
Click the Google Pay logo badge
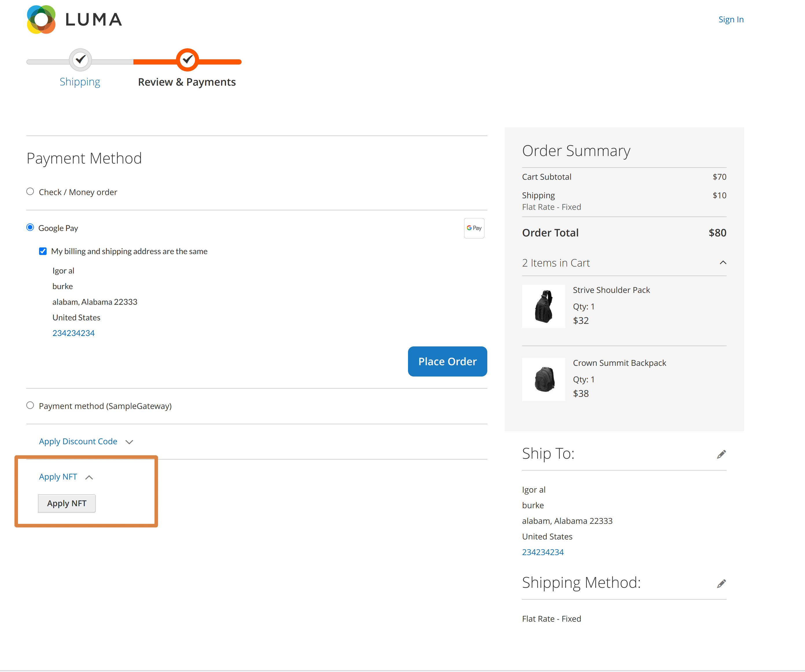coord(474,228)
